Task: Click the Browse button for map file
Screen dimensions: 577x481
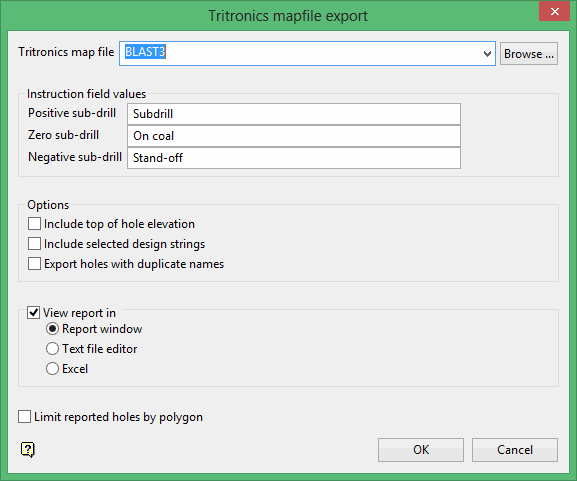Action: pyautogui.click(x=529, y=54)
